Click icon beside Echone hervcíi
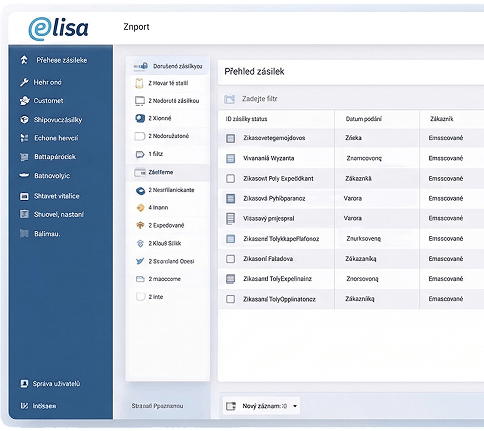 click(x=24, y=138)
